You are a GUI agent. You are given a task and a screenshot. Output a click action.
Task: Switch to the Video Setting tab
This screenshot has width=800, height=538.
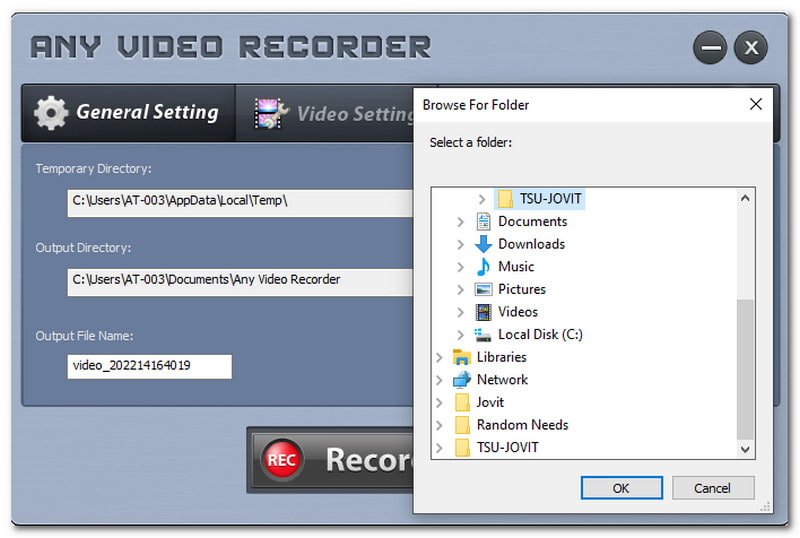pos(325,113)
